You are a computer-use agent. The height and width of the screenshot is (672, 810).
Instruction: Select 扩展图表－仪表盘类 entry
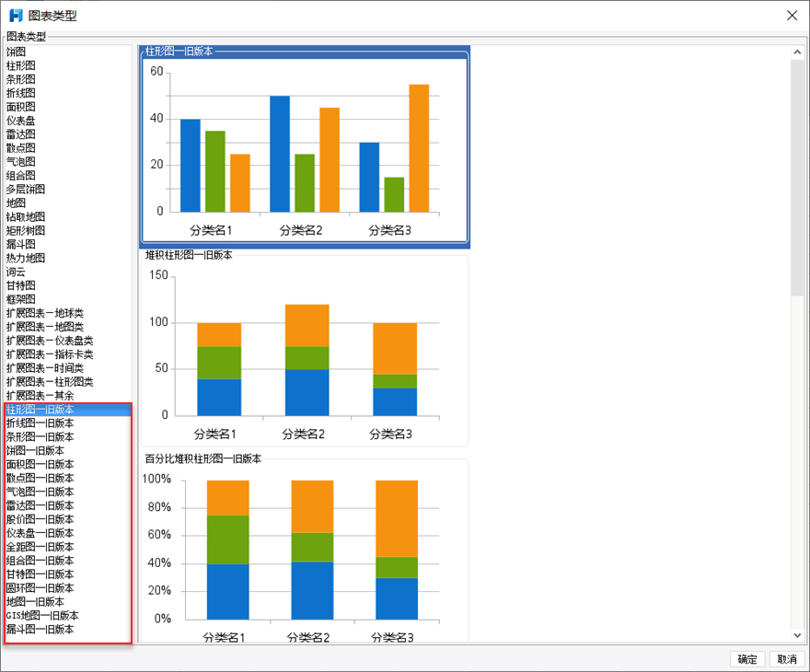(x=50, y=341)
